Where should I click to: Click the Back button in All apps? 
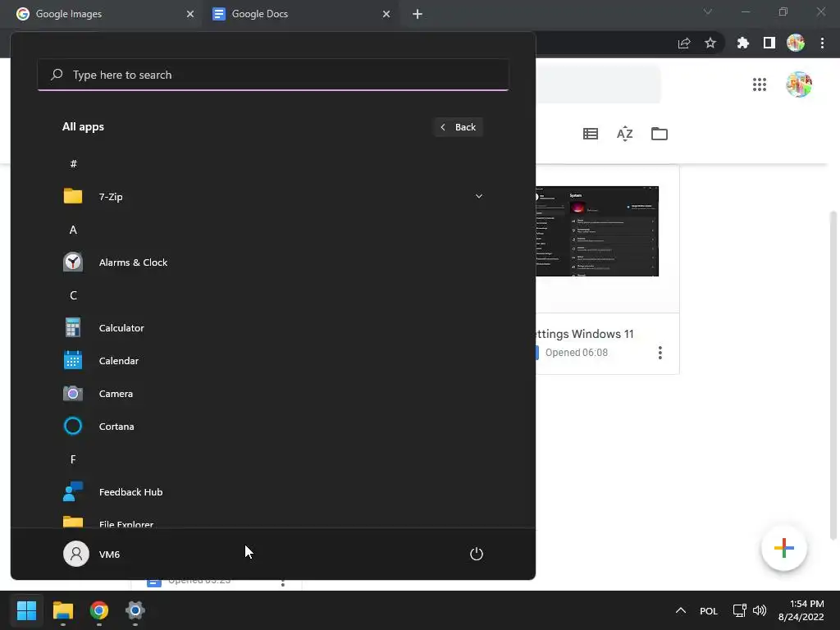459,127
